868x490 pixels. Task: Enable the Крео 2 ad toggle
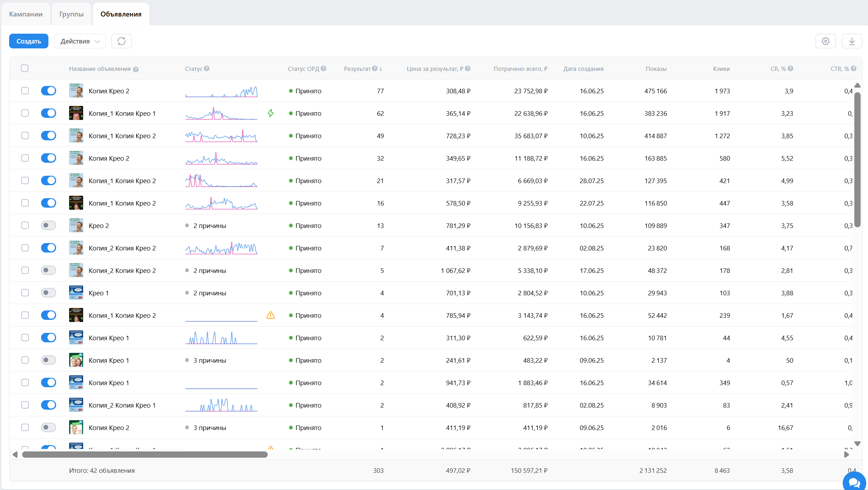pos(48,226)
